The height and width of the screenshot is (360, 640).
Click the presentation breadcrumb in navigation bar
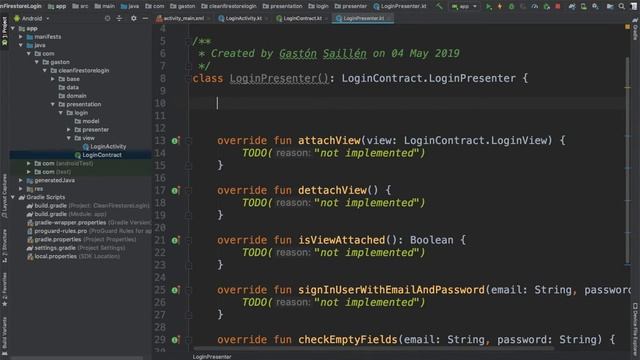[x=282, y=6]
